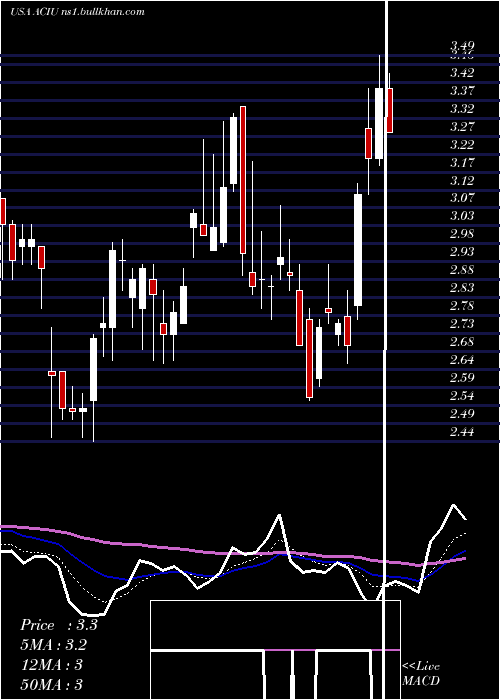The width and height of the screenshot is (500, 700).
Task: Click the 3.12 price axis label
Action: pos(462,180)
